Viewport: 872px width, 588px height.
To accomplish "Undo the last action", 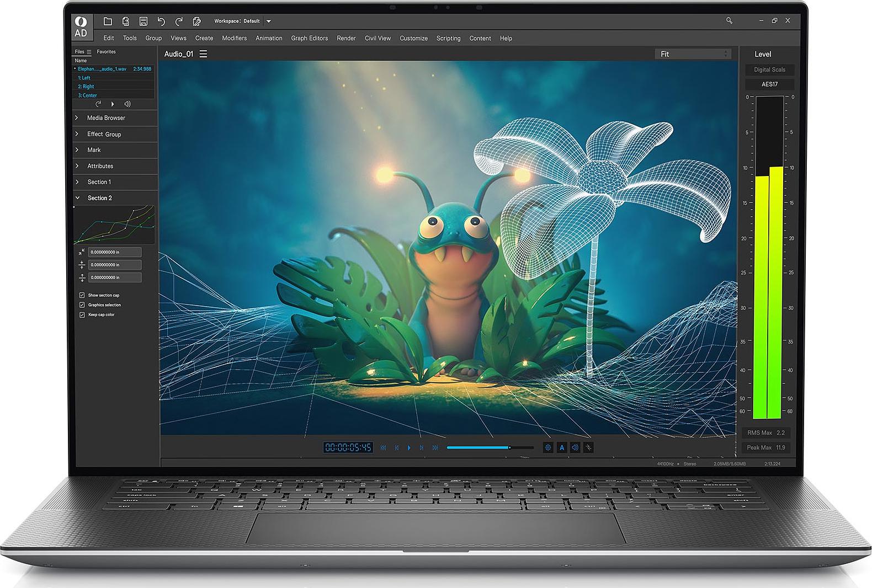I will pyautogui.click(x=161, y=21).
